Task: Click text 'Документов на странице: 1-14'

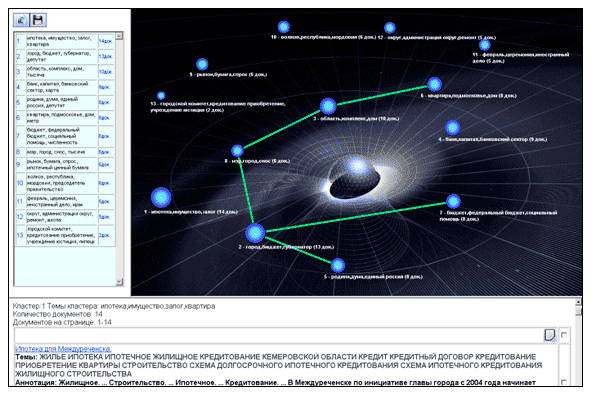Action: click(x=62, y=322)
